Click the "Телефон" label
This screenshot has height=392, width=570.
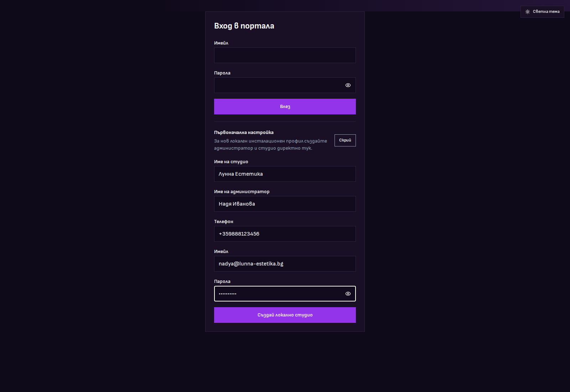pyautogui.click(x=223, y=222)
